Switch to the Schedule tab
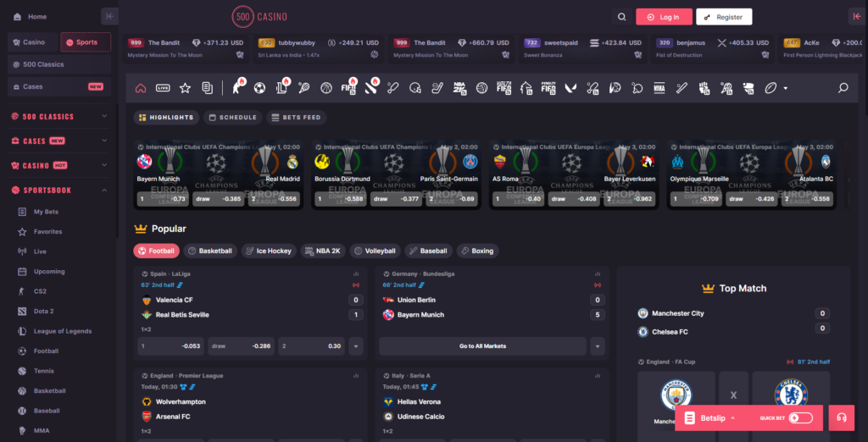 (x=232, y=118)
